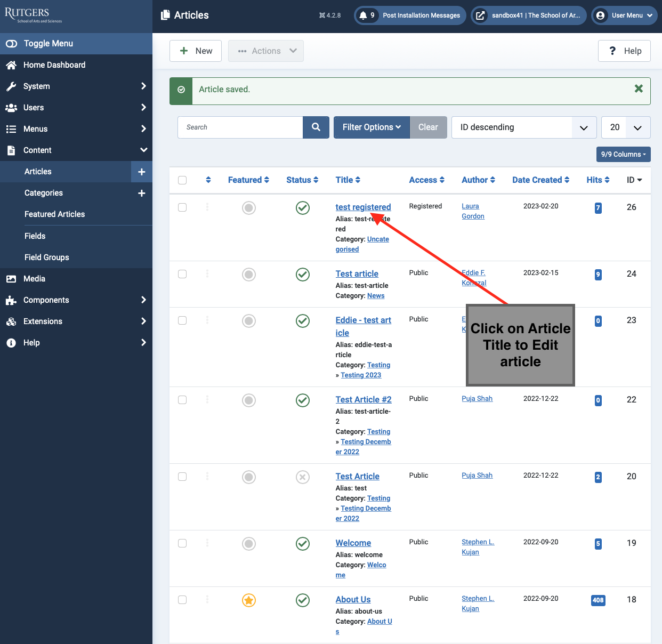Expand the System menu chevron
This screenshot has height=644, width=662.
click(x=143, y=86)
